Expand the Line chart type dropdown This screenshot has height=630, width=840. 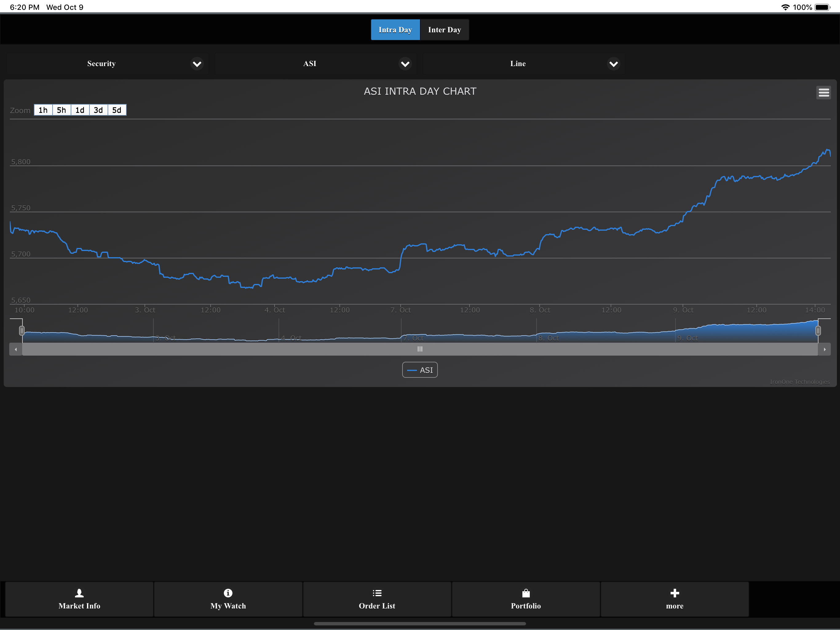(613, 64)
